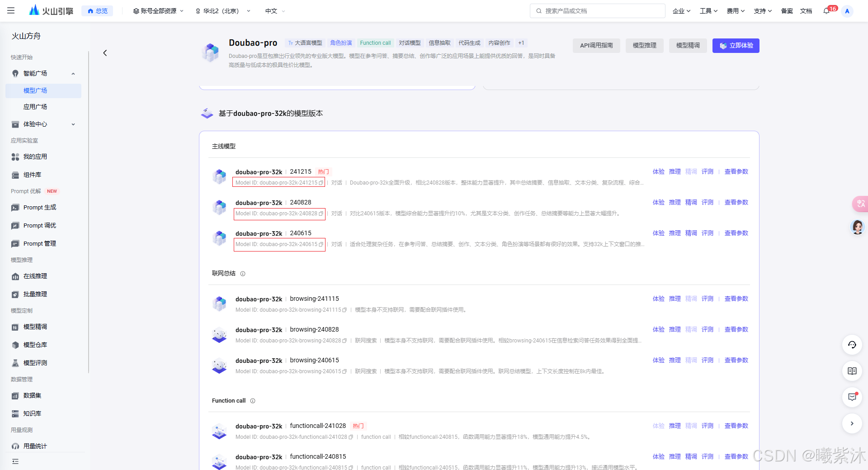Click the browsing-240828 model icon
868x470 pixels.
click(x=220, y=334)
